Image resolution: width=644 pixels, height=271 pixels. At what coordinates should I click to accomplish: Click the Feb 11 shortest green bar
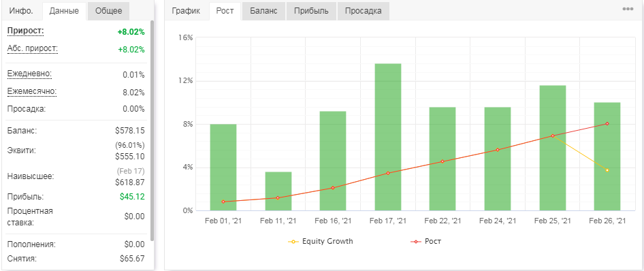coord(278,191)
